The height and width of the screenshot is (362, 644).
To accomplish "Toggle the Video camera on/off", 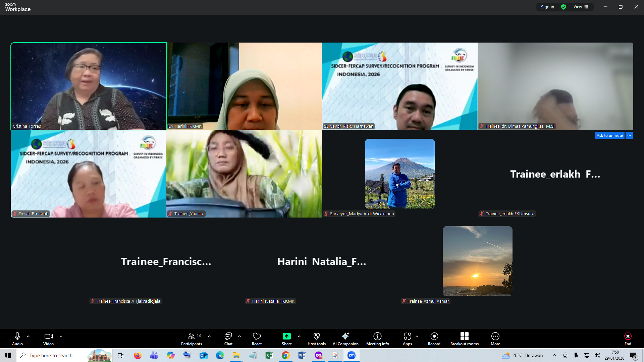I will point(48,336).
